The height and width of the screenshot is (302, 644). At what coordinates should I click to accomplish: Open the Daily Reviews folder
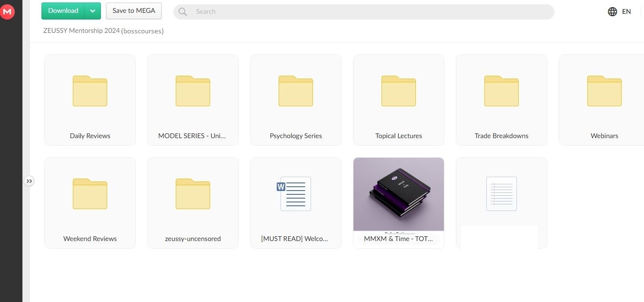point(90,100)
